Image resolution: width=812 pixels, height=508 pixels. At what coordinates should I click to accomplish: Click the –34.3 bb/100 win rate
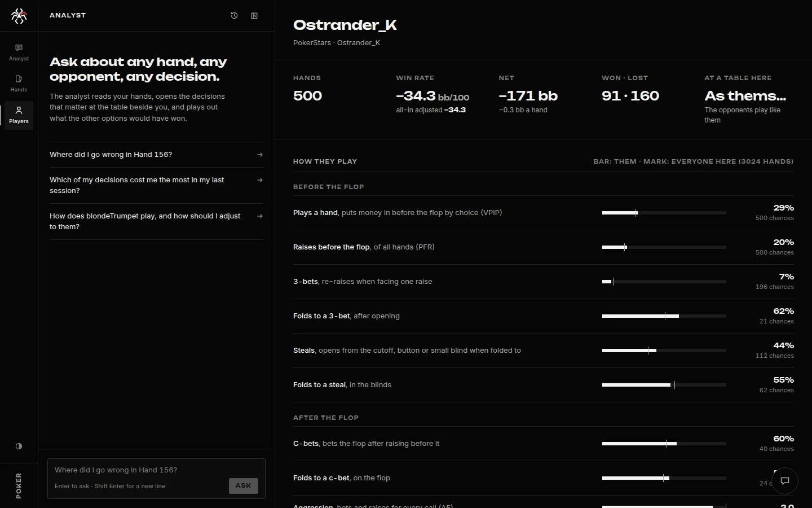(x=433, y=96)
